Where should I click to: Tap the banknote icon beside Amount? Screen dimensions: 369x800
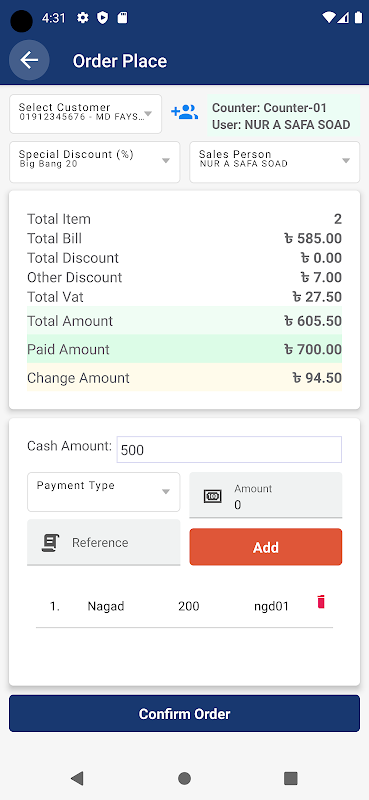[212, 496]
